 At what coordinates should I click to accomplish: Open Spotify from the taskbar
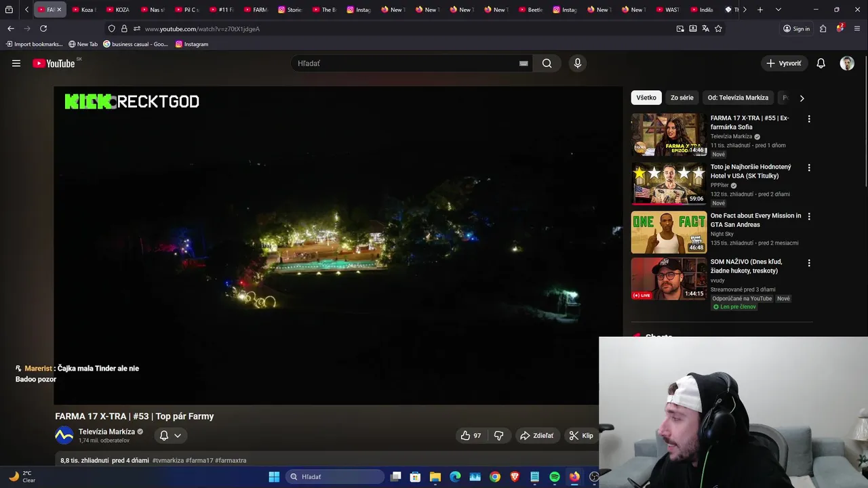pos(555,476)
